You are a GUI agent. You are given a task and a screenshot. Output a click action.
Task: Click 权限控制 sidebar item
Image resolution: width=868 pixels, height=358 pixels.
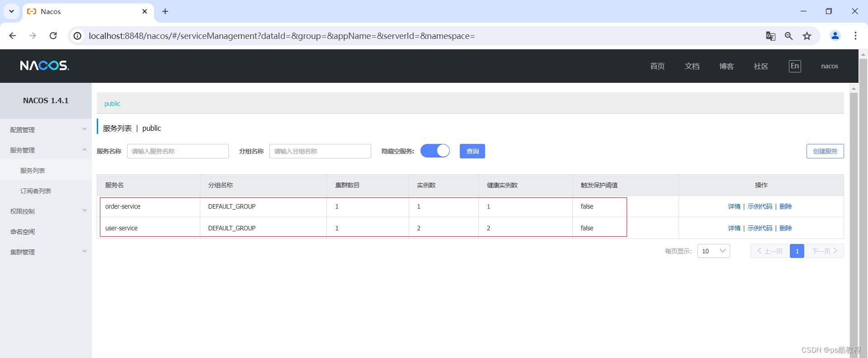coord(23,211)
